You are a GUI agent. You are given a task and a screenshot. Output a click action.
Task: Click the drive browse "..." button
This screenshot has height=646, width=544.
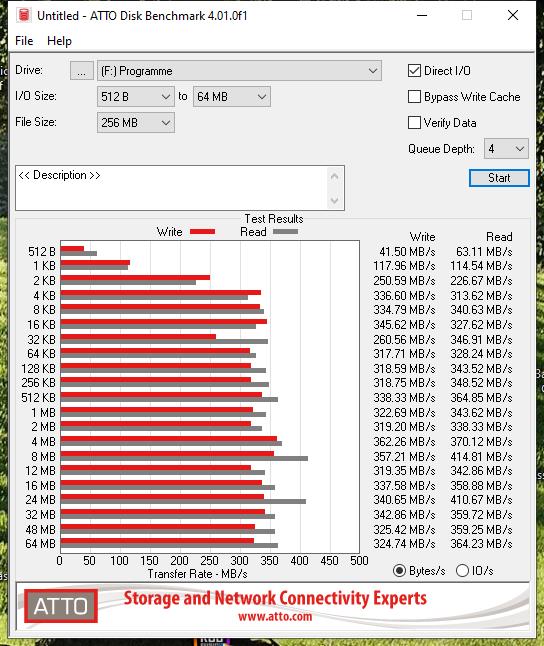point(82,71)
